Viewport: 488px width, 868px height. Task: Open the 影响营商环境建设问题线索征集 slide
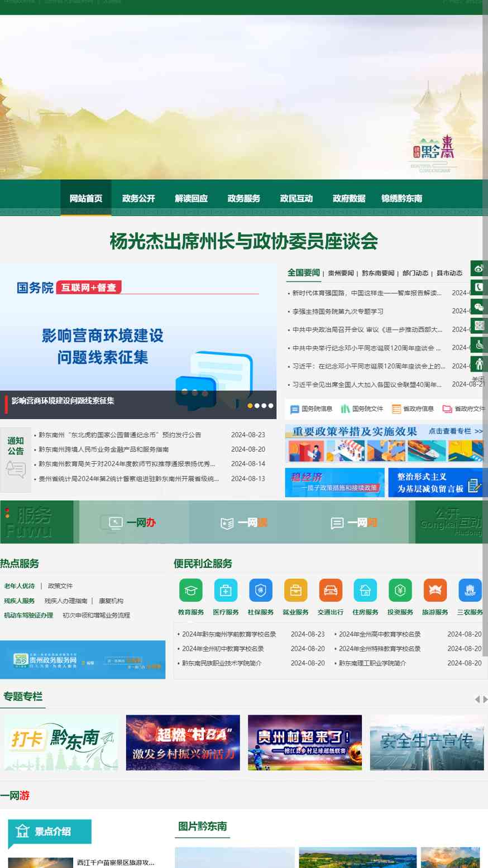(x=138, y=341)
